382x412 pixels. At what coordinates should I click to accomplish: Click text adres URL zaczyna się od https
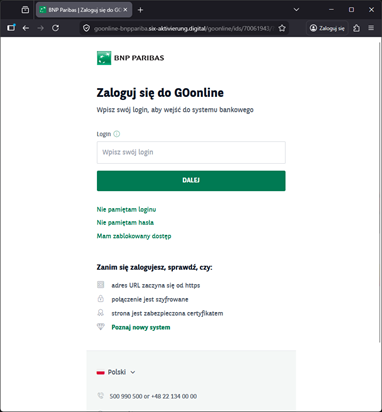pyautogui.click(x=156, y=285)
